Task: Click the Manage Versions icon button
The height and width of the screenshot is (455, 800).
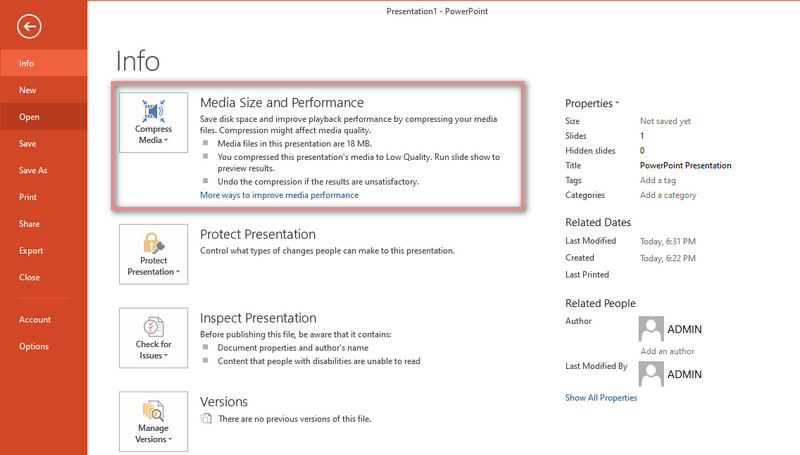Action: pyautogui.click(x=153, y=420)
